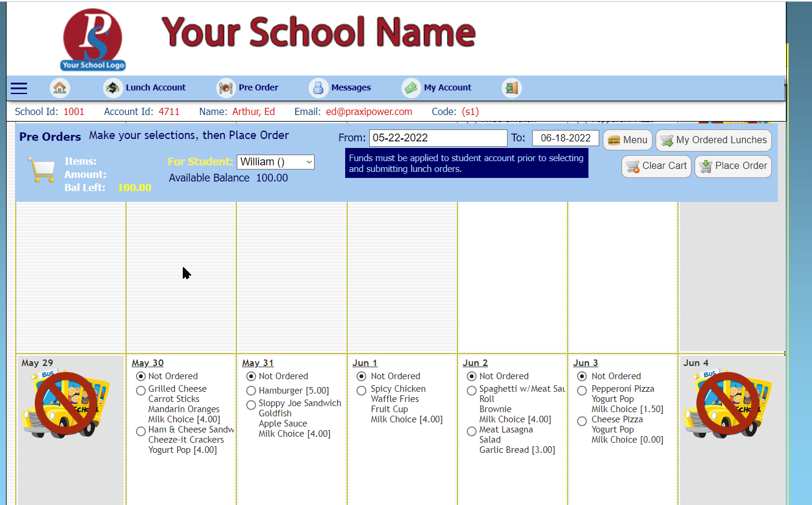Click the Lunch Account money icon
812x505 pixels.
click(113, 88)
